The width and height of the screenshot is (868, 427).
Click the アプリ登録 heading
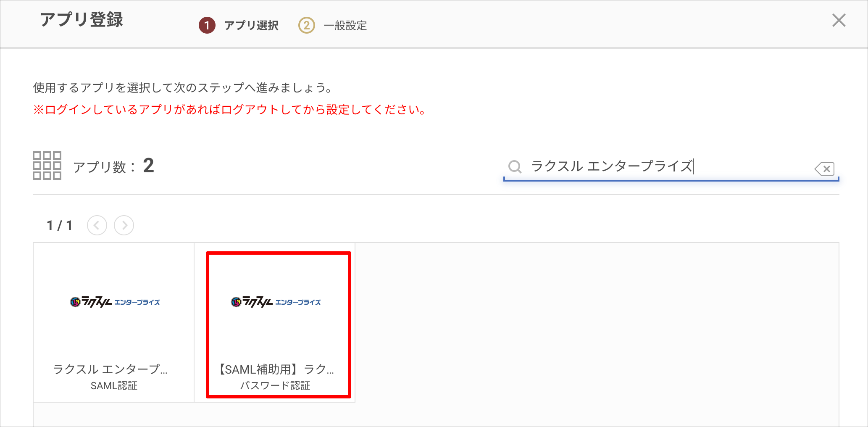pos(82,20)
